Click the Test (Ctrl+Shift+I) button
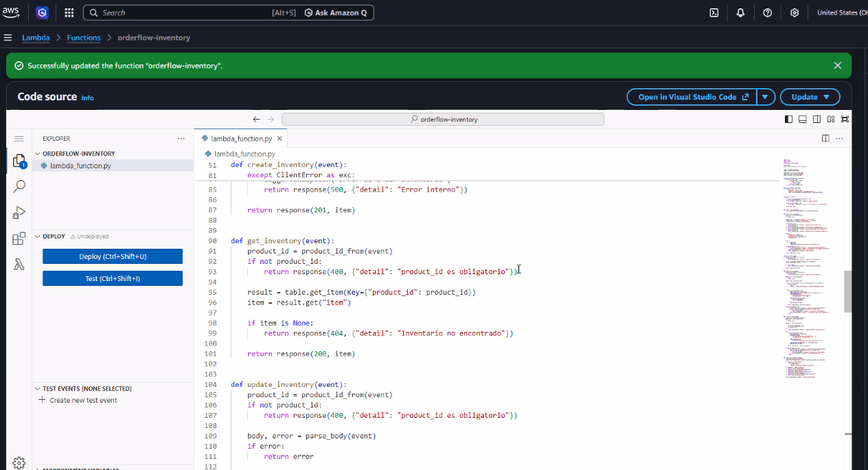 (113, 278)
